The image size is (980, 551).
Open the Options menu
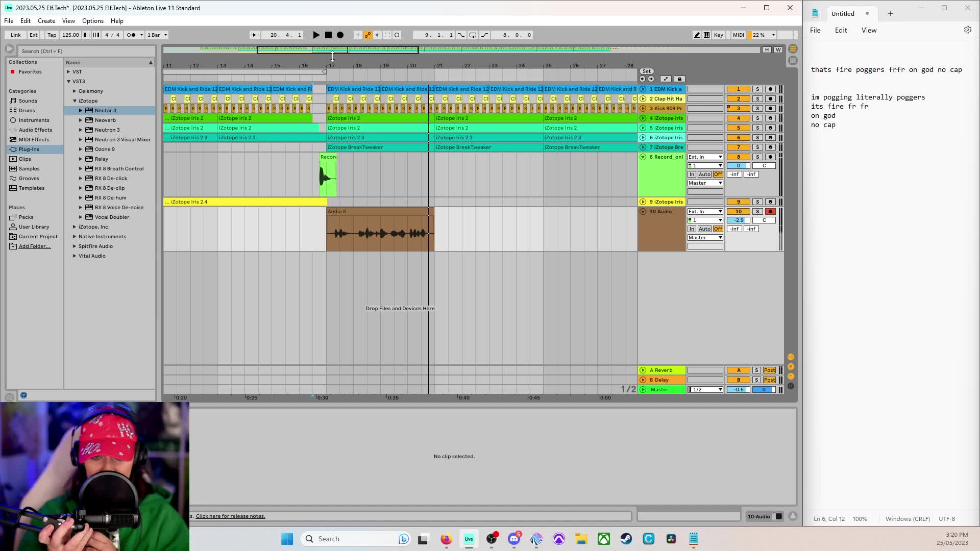93,21
